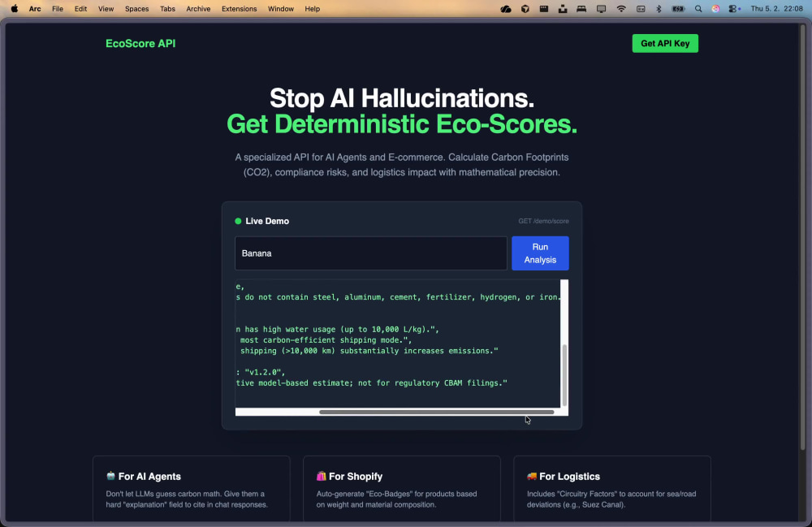The width and height of the screenshot is (812, 527).
Task: Click the shopping bags icon beside For Shopify
Action: tap(321, 476)
